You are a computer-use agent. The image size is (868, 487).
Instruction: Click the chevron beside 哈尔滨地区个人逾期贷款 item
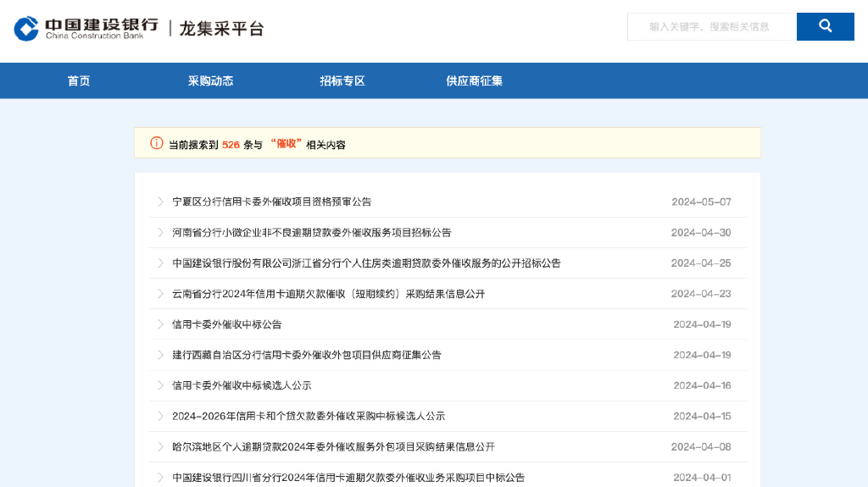pos(160,446)
